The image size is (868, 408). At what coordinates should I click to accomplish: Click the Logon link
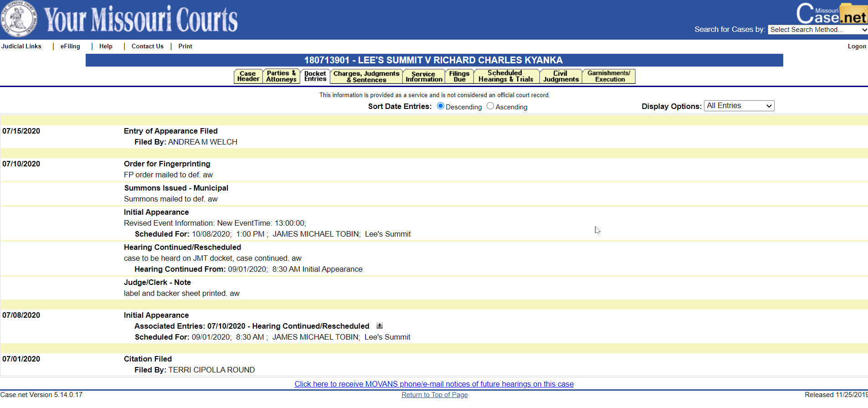tap(857, 46)
